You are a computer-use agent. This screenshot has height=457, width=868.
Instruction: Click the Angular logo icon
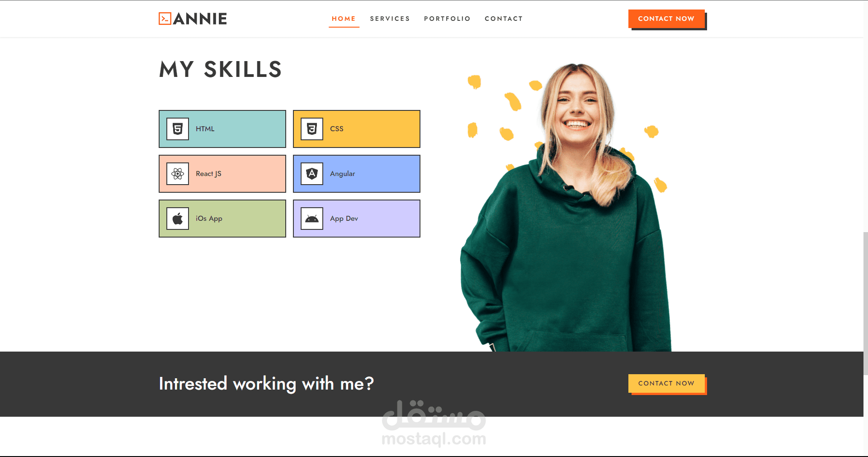[x=312, y=174]
